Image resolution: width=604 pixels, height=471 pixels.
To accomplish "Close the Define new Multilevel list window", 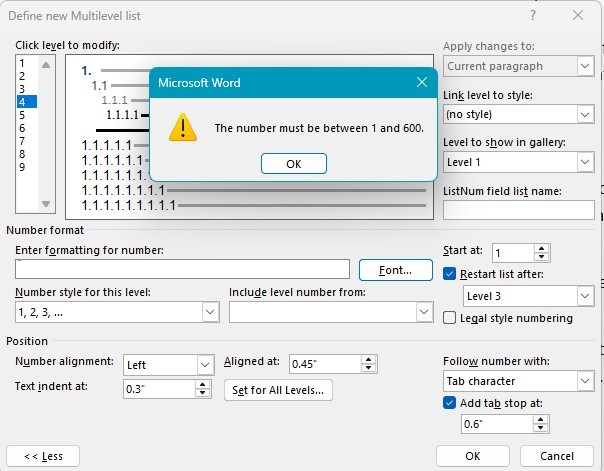I will (x=578, y=15).
